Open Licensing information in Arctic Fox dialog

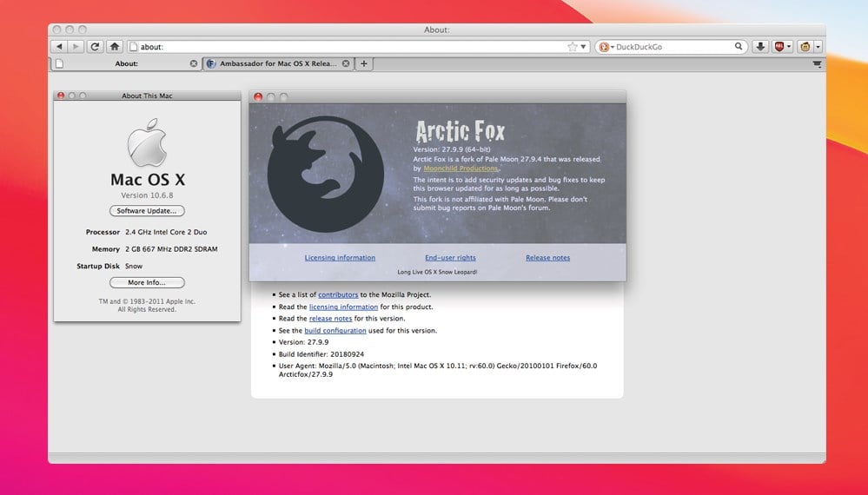(340, 258)
